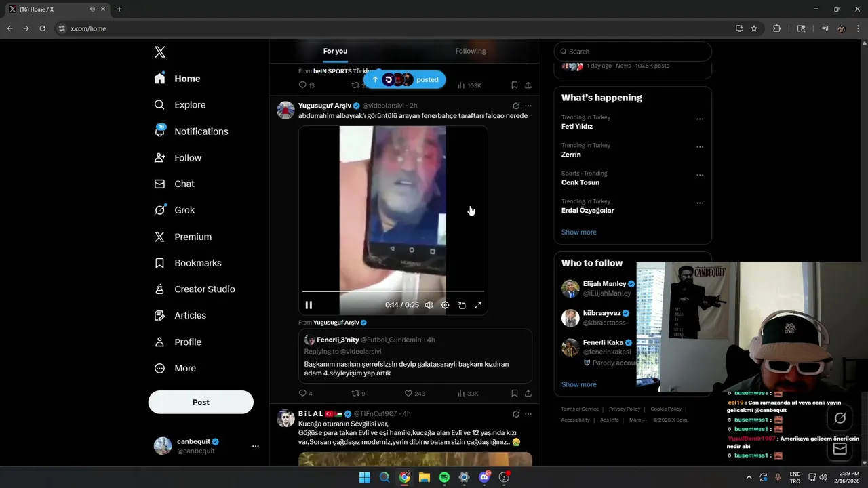Share the Yugusuguf Arşiv post

click(528, 393)
